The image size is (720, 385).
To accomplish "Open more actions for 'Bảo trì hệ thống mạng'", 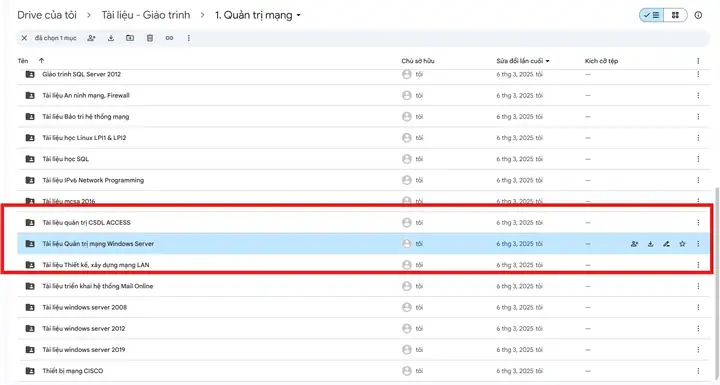I will click(x=698, y=117).
